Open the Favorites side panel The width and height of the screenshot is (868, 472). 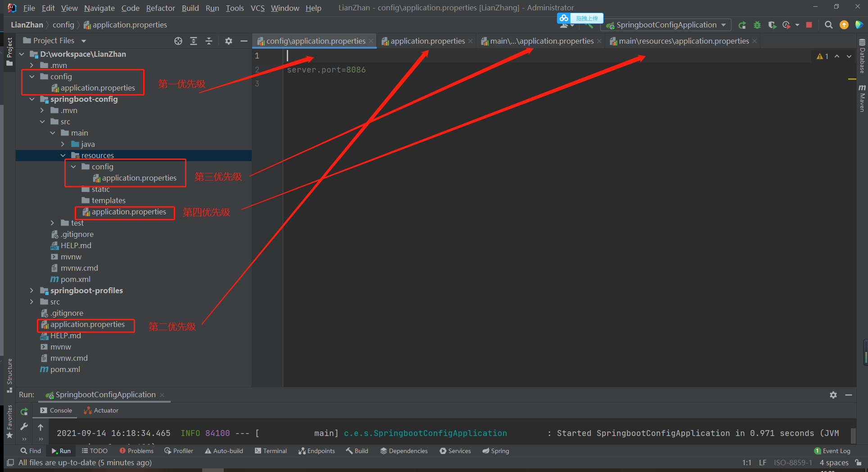click(9, 422)
